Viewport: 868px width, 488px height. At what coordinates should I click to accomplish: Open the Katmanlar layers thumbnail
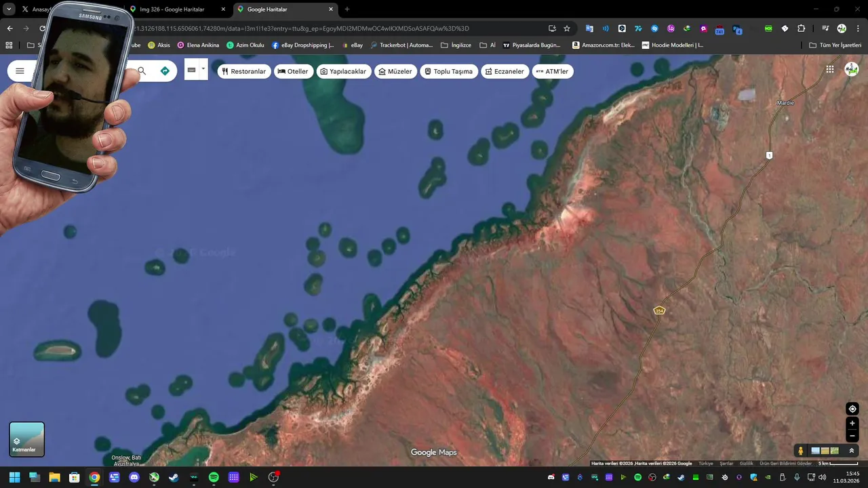coord(27,439)
